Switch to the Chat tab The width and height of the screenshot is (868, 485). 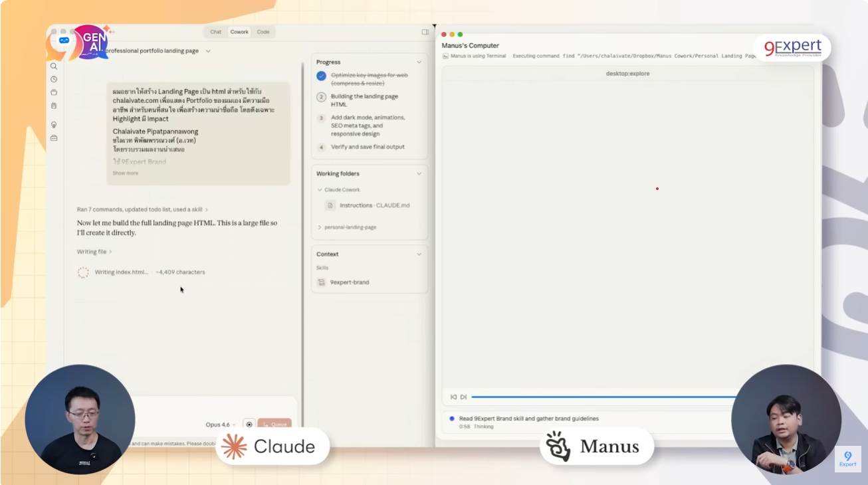(216, 32)
